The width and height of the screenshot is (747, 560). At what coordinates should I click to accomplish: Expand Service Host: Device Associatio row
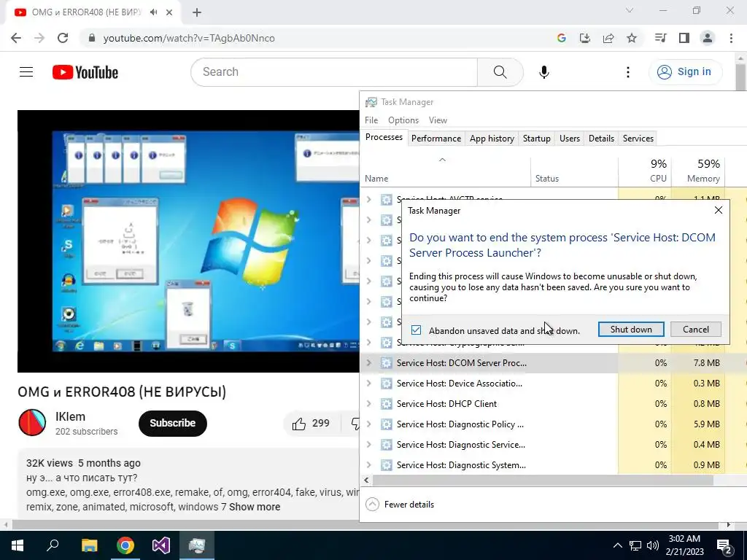point(368,384)
